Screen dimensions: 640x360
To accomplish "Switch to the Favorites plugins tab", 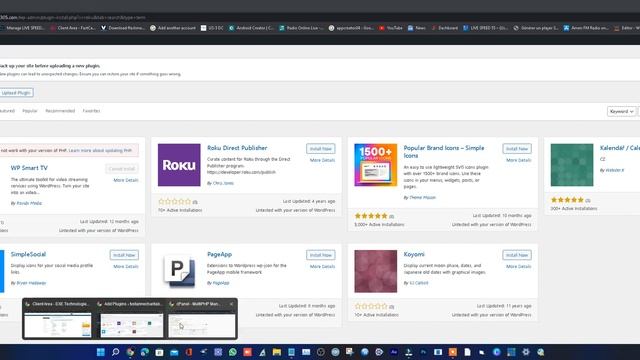I will point(91,111).
